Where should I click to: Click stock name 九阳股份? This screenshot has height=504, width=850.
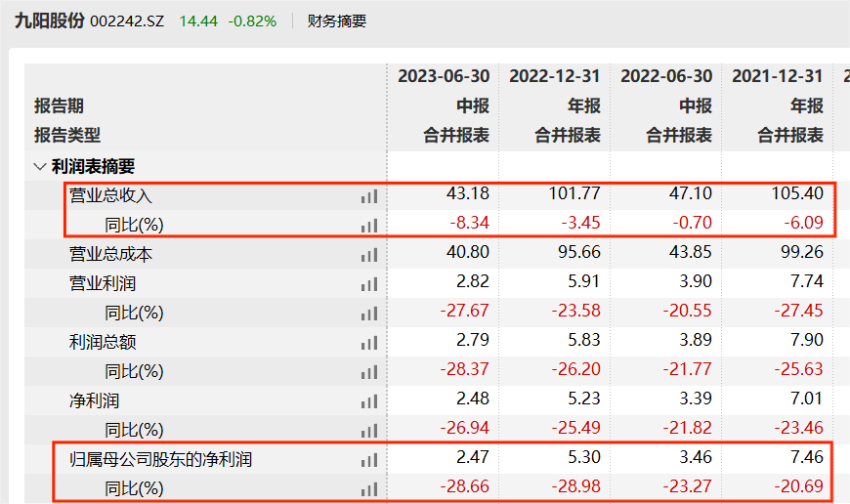(x=49, y=21)
